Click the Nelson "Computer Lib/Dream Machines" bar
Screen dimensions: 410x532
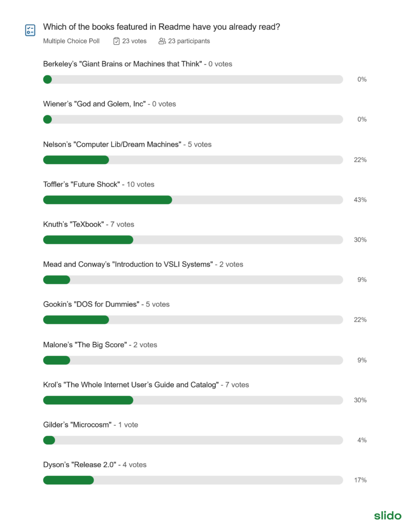coord(193,159)
